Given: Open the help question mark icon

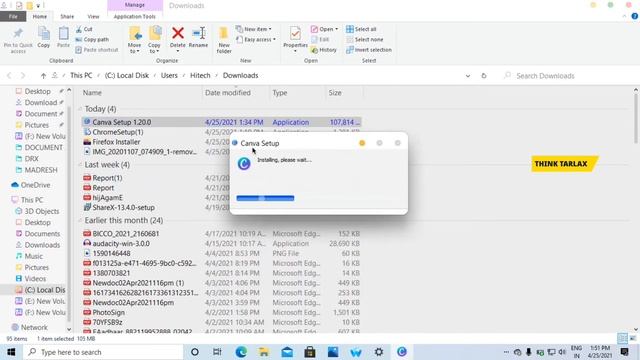Looking at the screenshot, I should pyautogui.click(x=634, y=16).
